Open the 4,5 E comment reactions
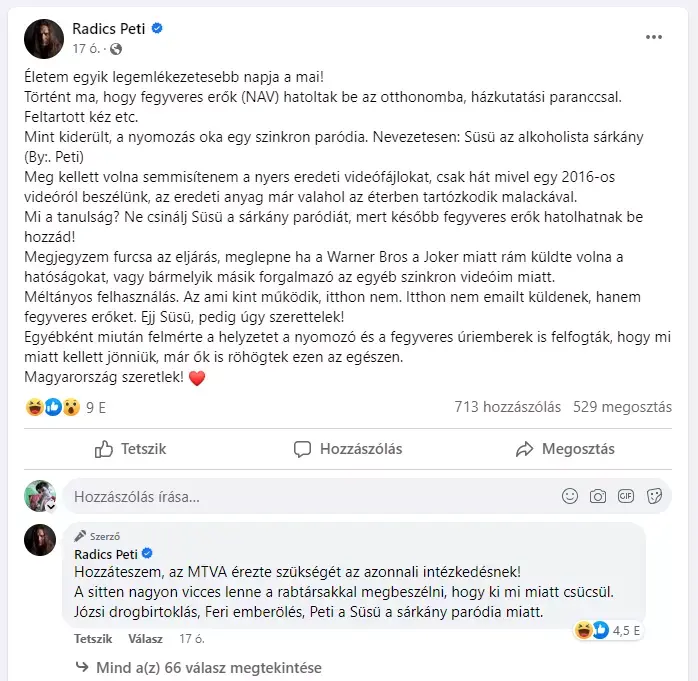 pos(608,630)
